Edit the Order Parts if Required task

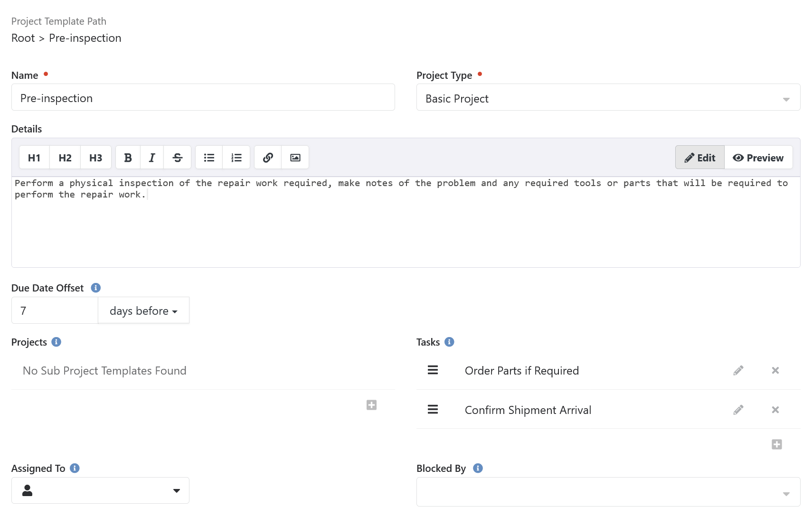(x=738, y=370)
